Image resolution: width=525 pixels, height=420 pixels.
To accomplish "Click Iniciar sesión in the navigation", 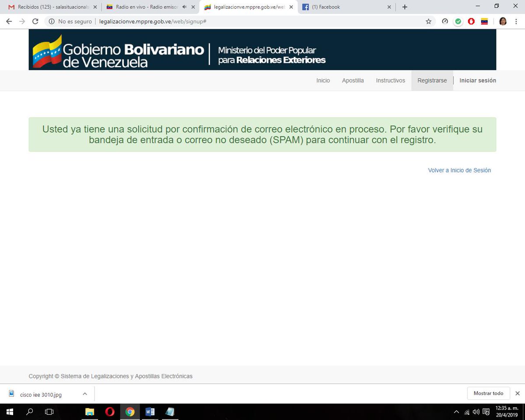I will pos(478,80).
